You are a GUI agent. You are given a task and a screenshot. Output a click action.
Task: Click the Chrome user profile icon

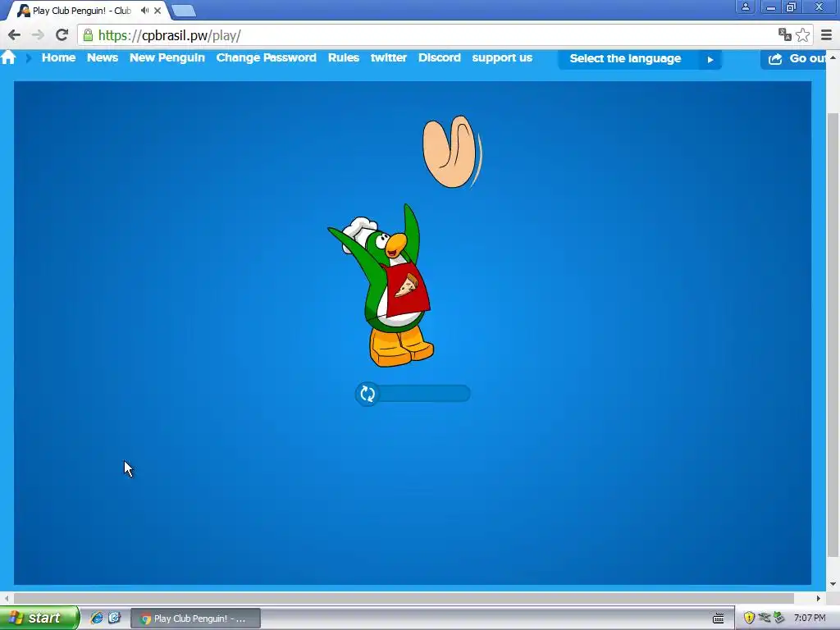(x=745, y=7)
